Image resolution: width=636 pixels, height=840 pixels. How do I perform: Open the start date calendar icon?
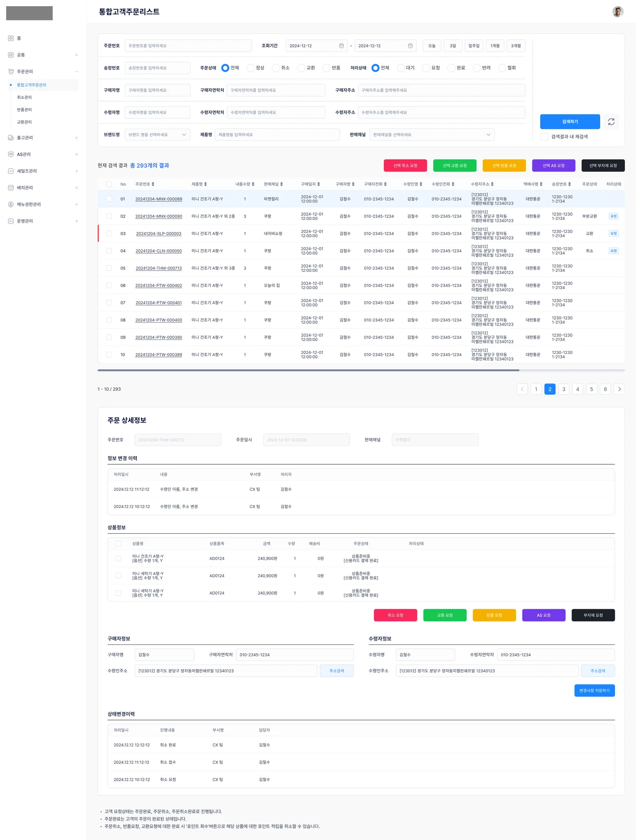341,46
